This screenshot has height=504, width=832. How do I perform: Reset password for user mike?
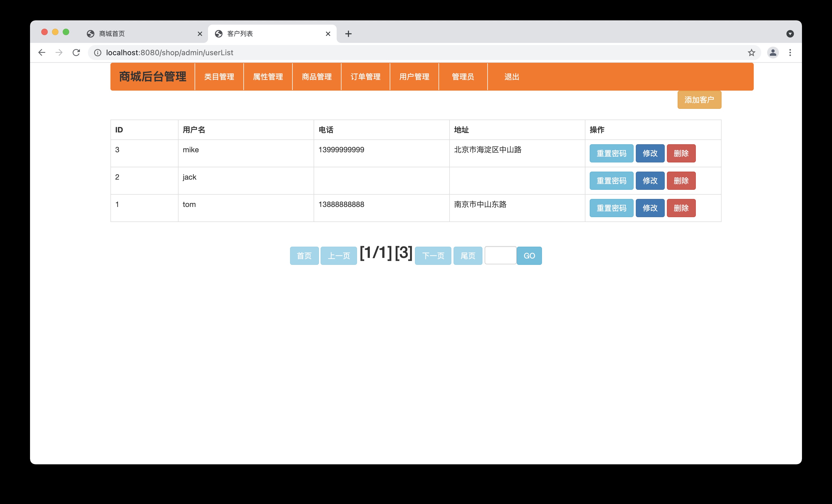click(x=611, y=153)
